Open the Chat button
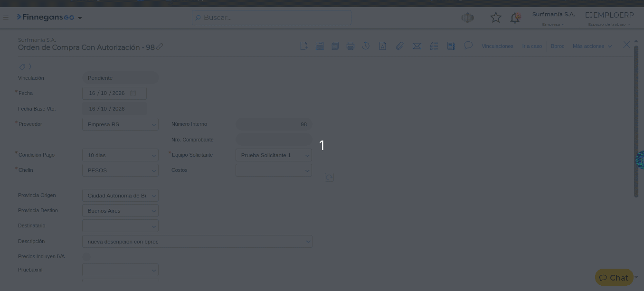The width and height of the screenshot is (644, 291). (614, 278)
